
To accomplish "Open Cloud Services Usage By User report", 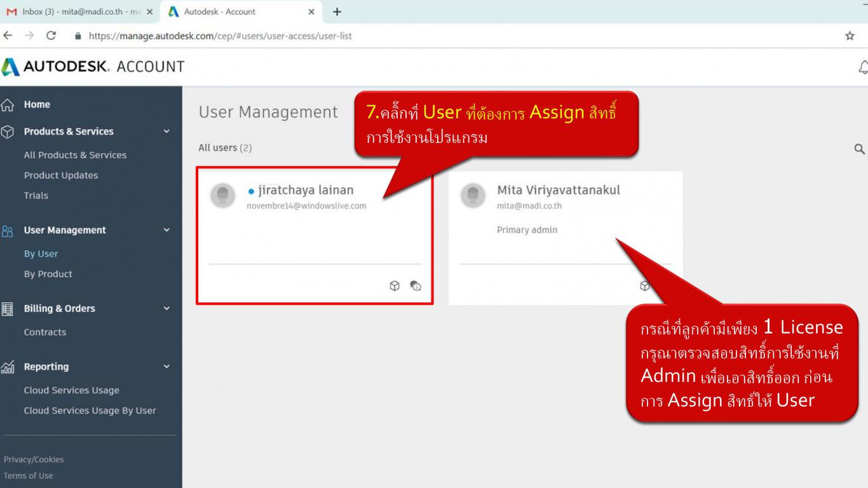I will [x=90, y=410].
